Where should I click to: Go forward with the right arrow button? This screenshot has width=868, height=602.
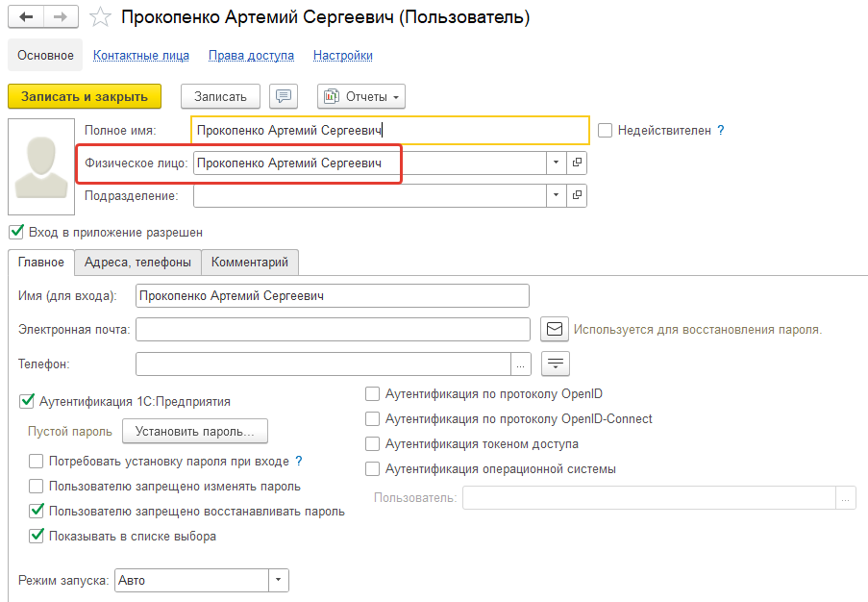coord(61,17)
